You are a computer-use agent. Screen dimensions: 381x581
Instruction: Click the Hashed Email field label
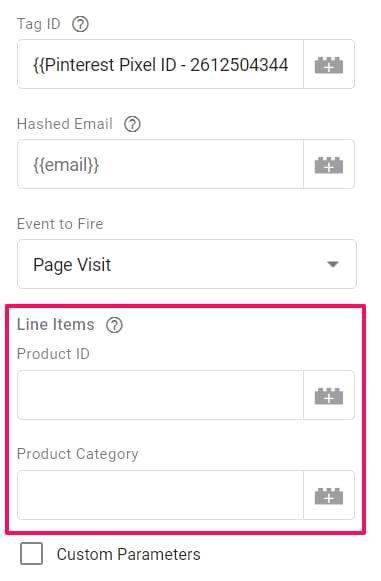coord(65,124)
